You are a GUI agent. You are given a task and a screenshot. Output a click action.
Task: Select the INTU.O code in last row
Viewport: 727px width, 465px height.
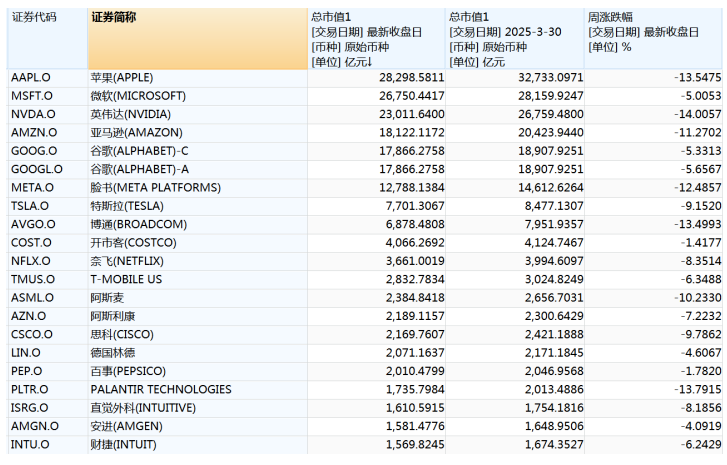click(x=30, y=444)
